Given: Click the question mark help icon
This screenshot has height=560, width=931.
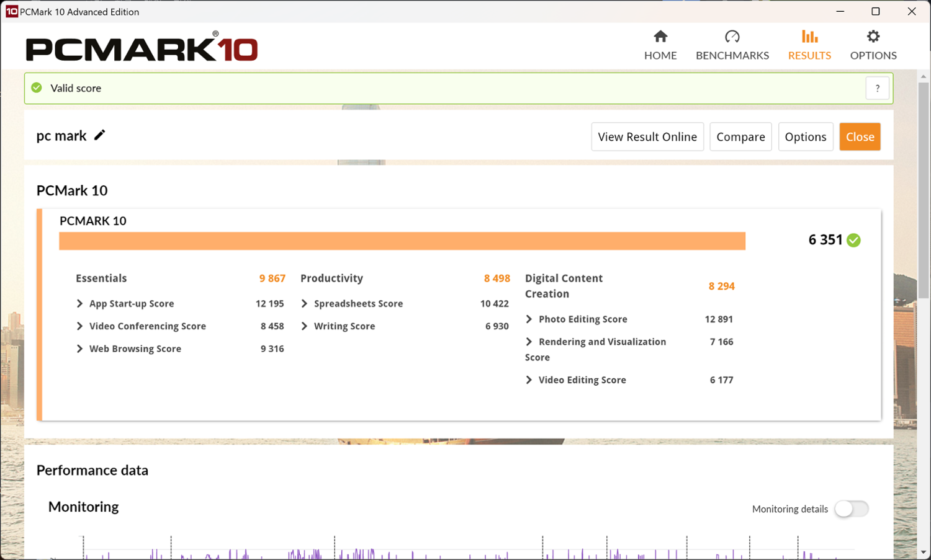Looking at the screenshot, I should click(x=877, y=89).
